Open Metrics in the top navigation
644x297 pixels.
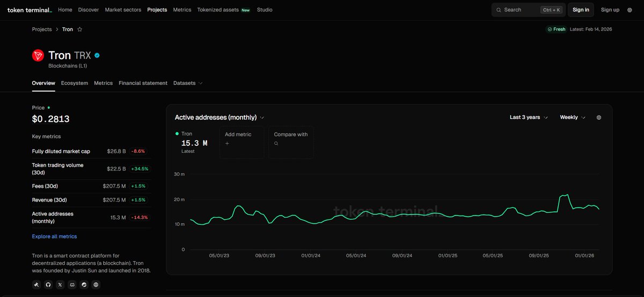182,10
